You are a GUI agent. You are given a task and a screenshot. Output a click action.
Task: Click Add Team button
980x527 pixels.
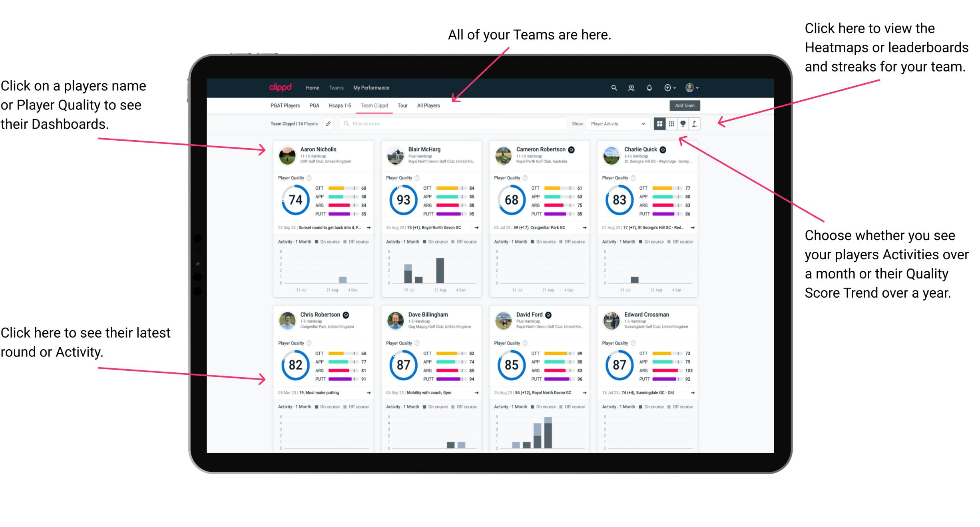tap(686, 106)
